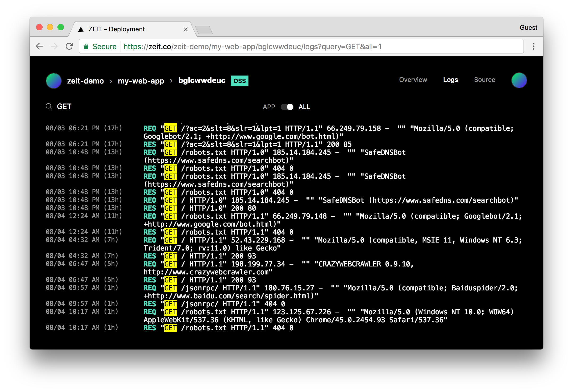Click the browser forward arrow

tap(54, 46)
